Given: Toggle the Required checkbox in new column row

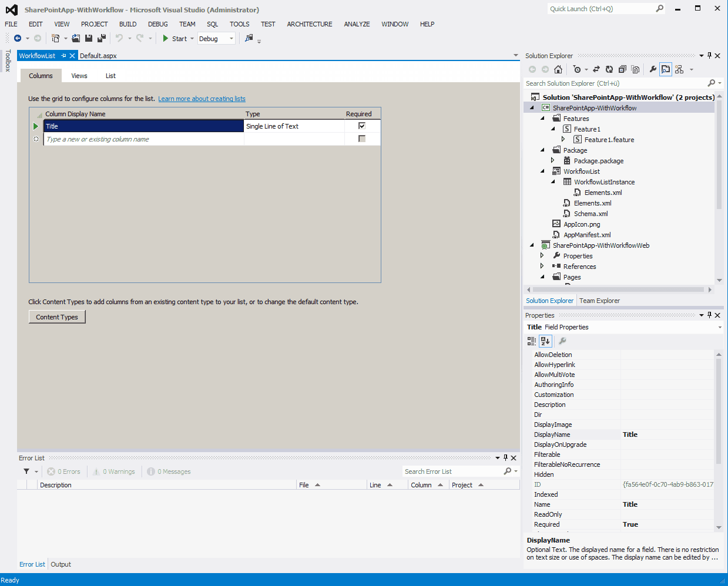Looking at the screenshot, I should tap(362, 139).
